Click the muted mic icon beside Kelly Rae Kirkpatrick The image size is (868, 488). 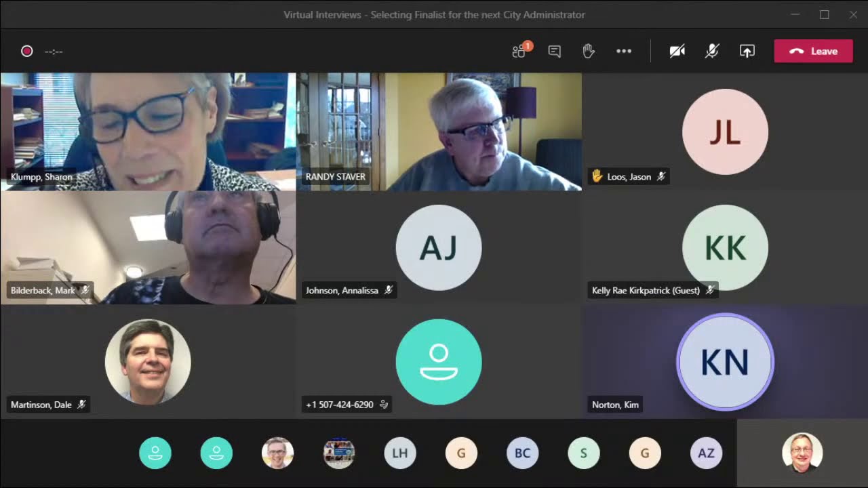point(709,291)
